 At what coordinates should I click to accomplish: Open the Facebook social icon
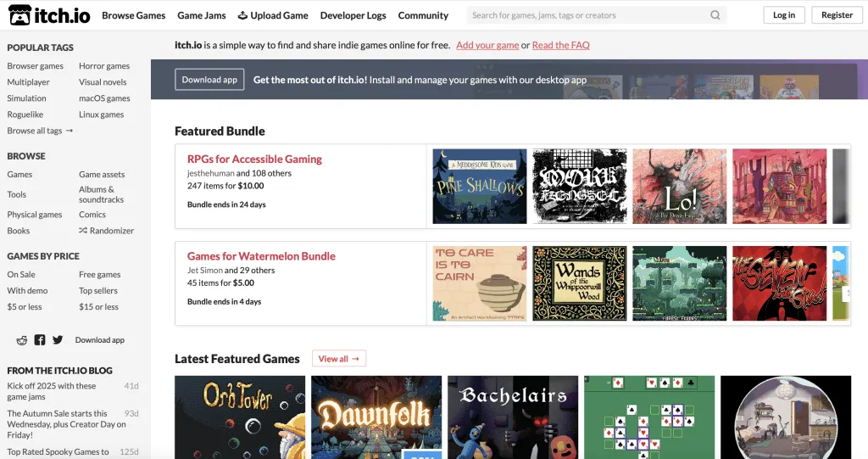40,340
